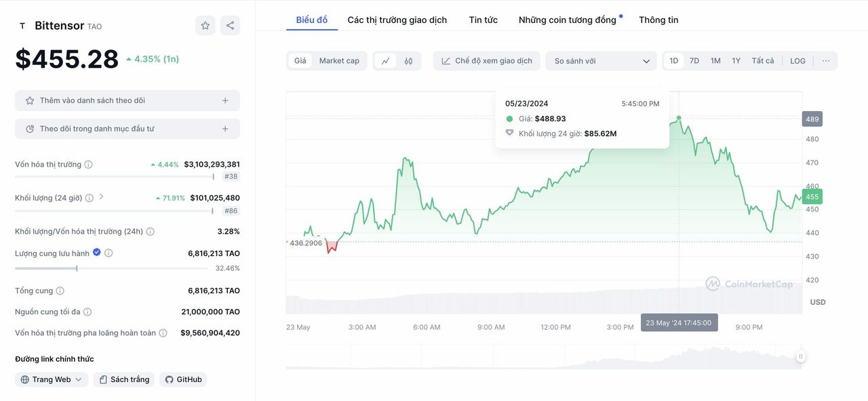Image resolution: width=868 pixels, height=401 pixels.
Task: Select the Tất cả time range
Action: 763,61
